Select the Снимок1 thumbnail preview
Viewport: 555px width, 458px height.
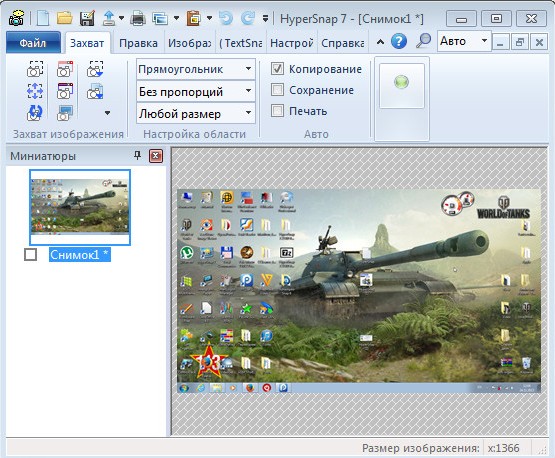(x=80, y=207)
